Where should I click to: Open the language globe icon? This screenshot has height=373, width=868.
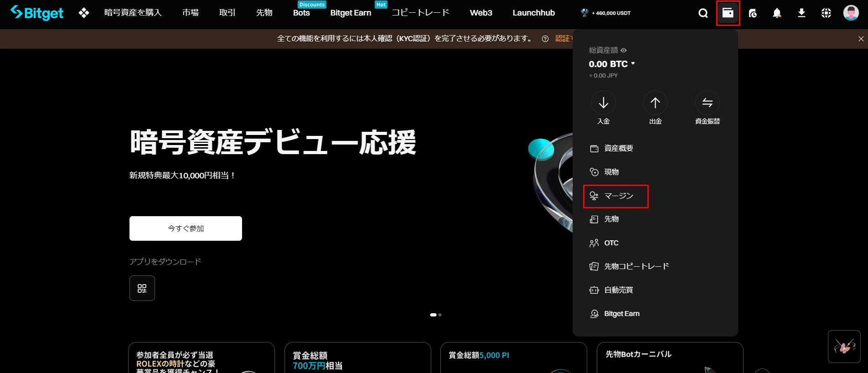coord(826,13)
